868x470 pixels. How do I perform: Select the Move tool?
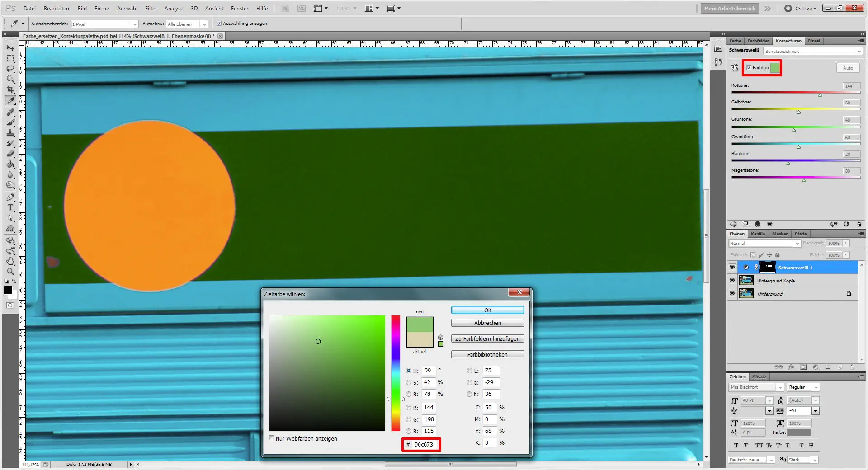(x=10, y=48)
